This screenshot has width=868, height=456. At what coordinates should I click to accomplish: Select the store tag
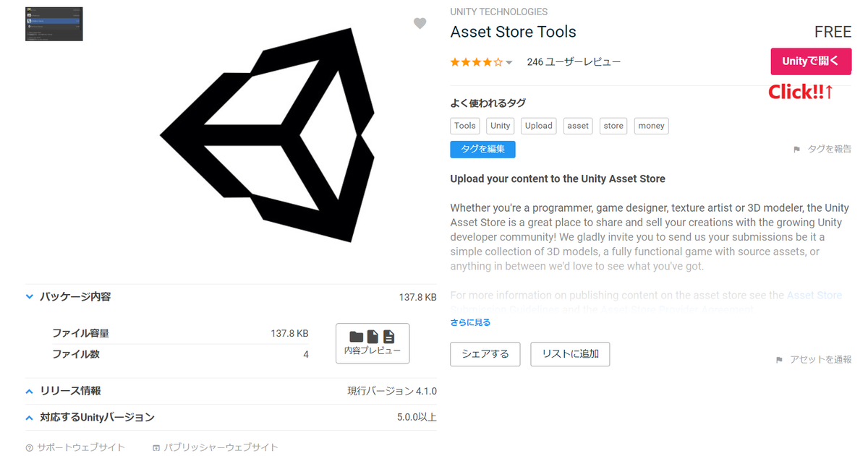613,126
